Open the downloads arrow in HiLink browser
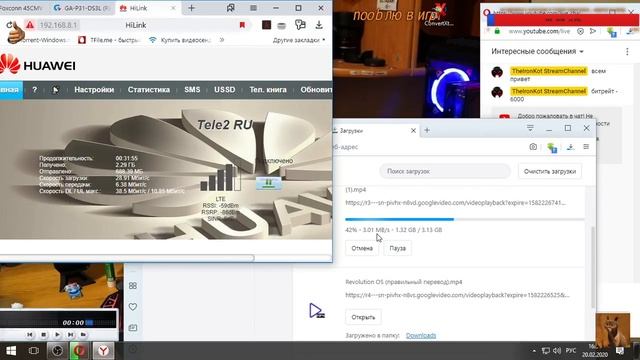Viewport: 640px width, 360px height. tap(319, 25)
